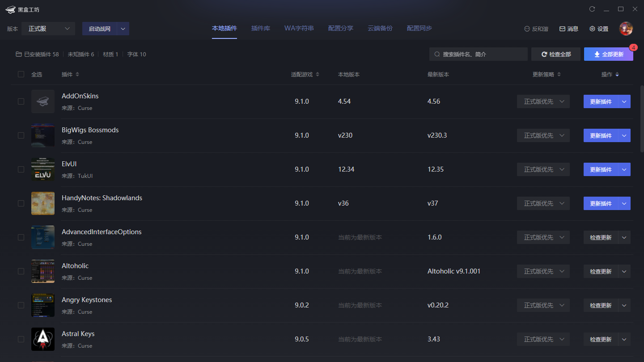Check the BigWigs Bossmods row checkbox
644x362 pixels.
tap(21, 135)
